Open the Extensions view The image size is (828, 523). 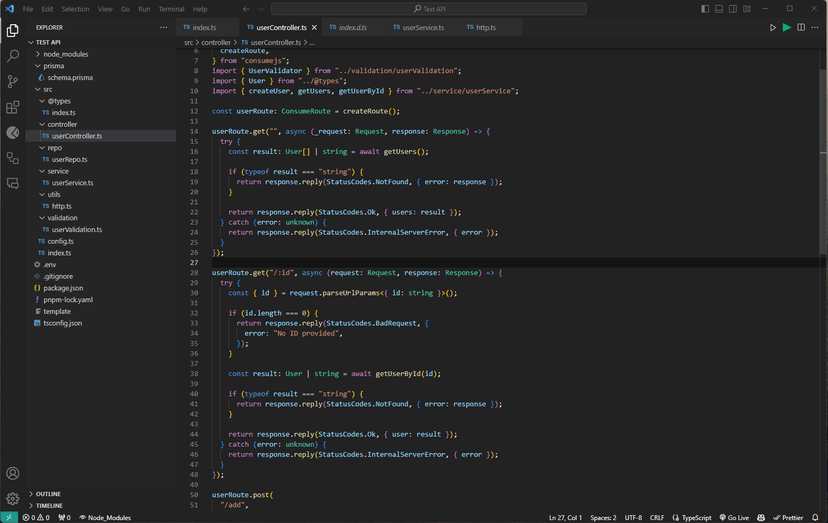click(x=13, y=107)
